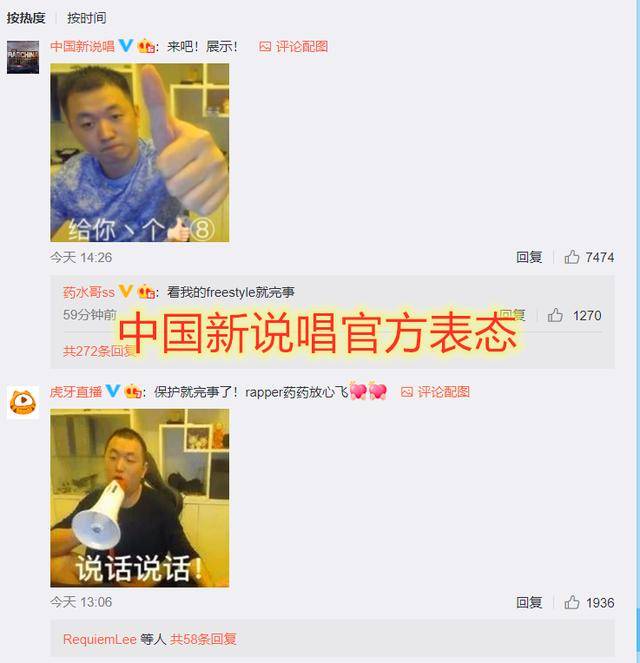Screen dimensions: 640x663
Task: Click orange V badge next to 药水哥ss
Action: (126, 291)
